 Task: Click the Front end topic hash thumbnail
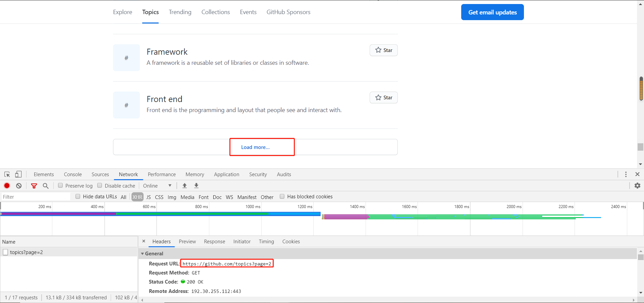coord(126,105)
